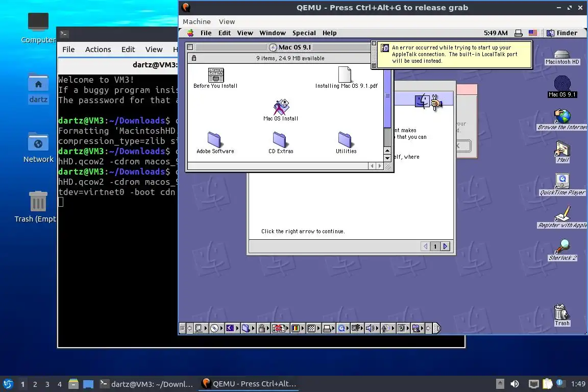Open terminal Edit menu

coord(128,50)
